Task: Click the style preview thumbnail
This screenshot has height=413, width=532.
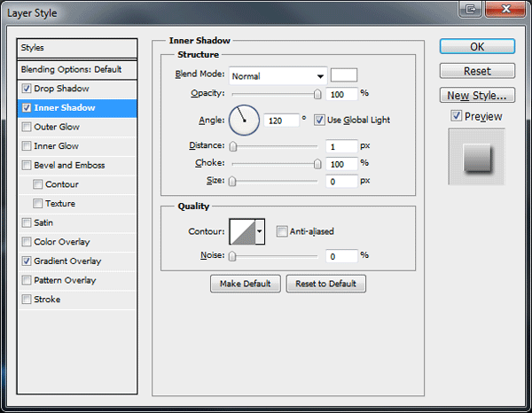Action: click(x=477, y=157)
